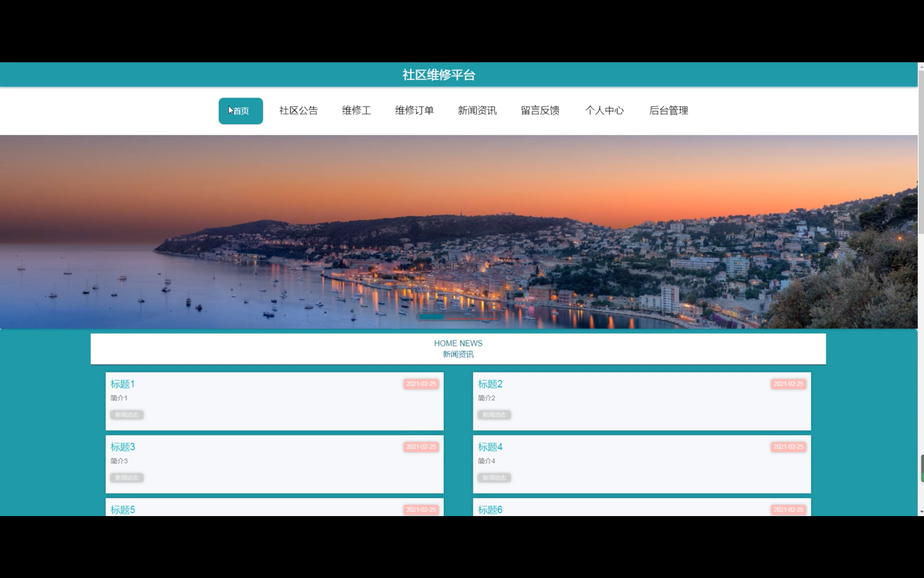
Task: Open the 维修订单 navigation item
Action: coord(414,111)
